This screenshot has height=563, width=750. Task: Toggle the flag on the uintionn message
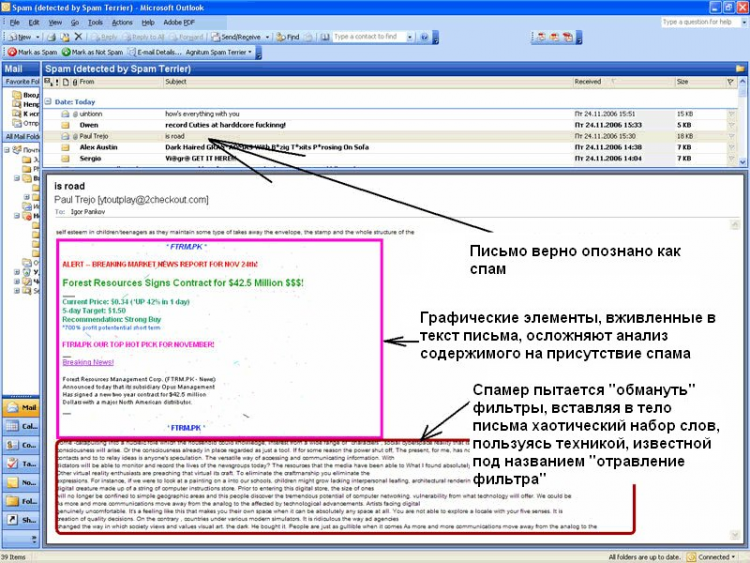(731, 114)
